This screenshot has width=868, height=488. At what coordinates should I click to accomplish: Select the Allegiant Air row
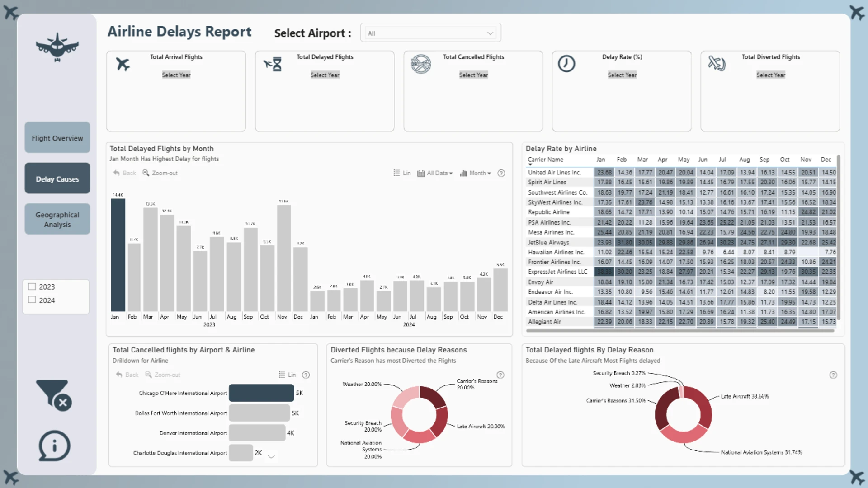point(682,322)
